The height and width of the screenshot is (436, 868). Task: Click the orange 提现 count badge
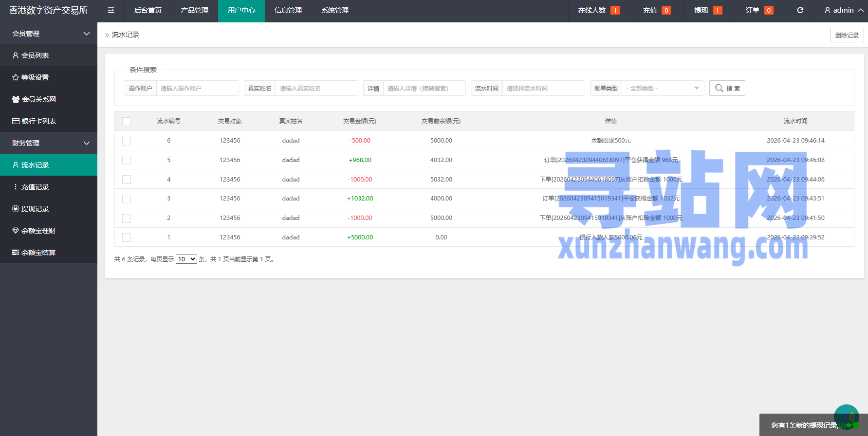click(x=718, y=10)
